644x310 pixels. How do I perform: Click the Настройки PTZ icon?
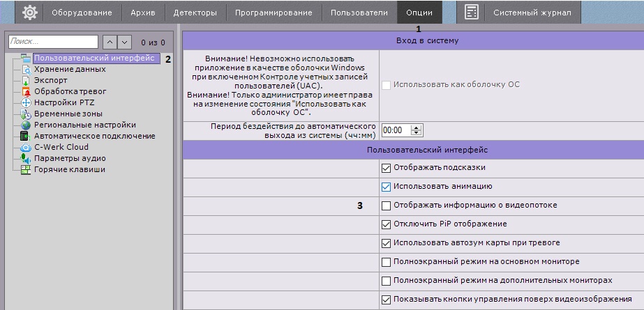(x=26, y=103)
